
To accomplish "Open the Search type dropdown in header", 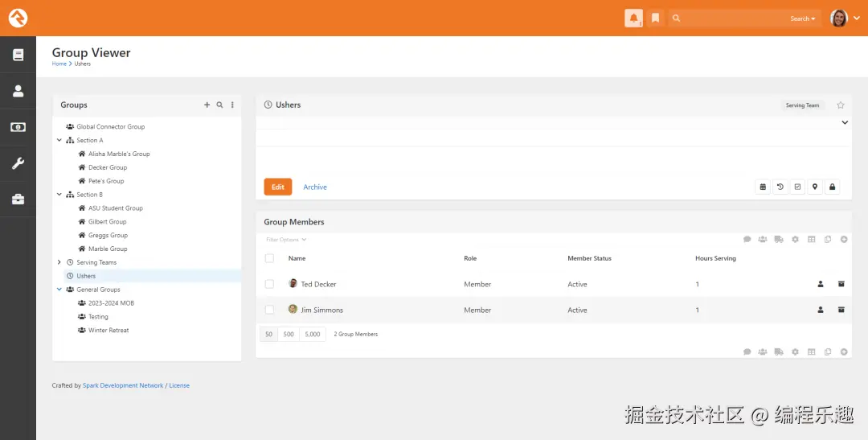I will pyautogui.click(x=802, y=19).
